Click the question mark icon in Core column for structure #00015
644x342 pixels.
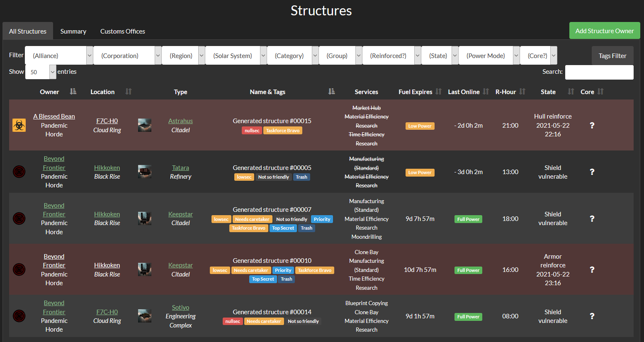(592, 125)
